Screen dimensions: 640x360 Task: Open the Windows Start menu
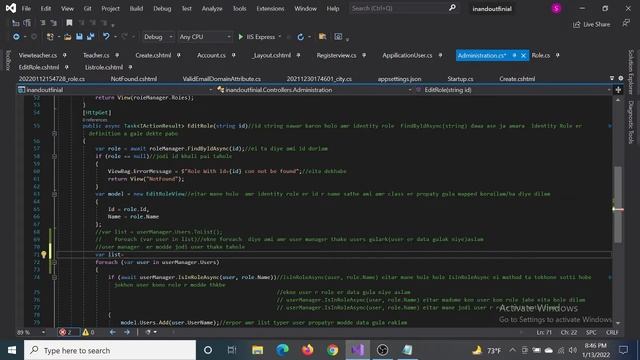point(12,350)
